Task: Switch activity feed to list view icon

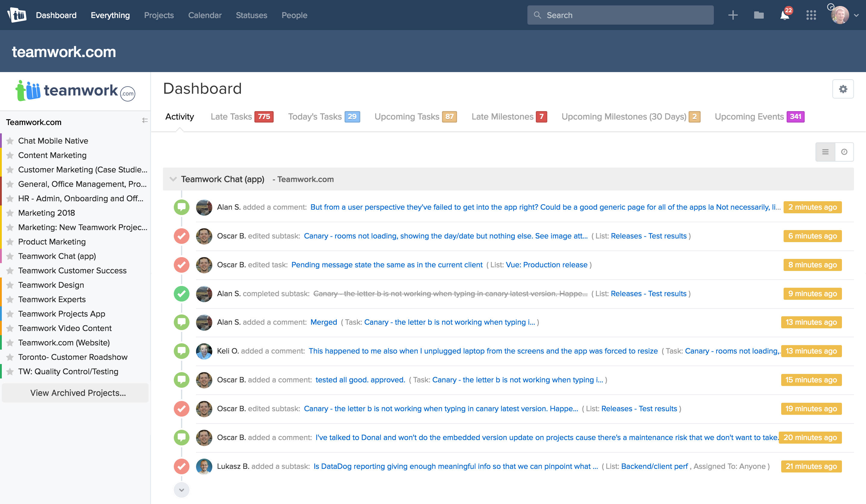Action: [x=825, y=151]
